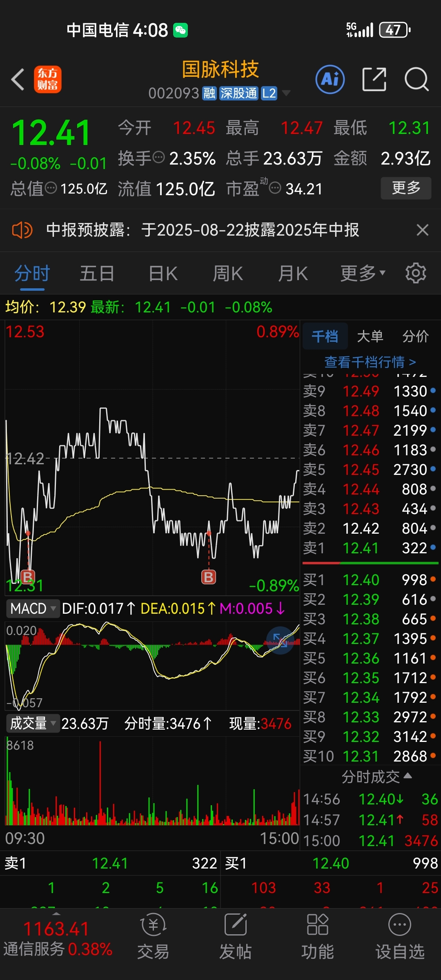Tap the WeChat status bar icon
Viewport: 441px width, 980px height.
point(180,30)
